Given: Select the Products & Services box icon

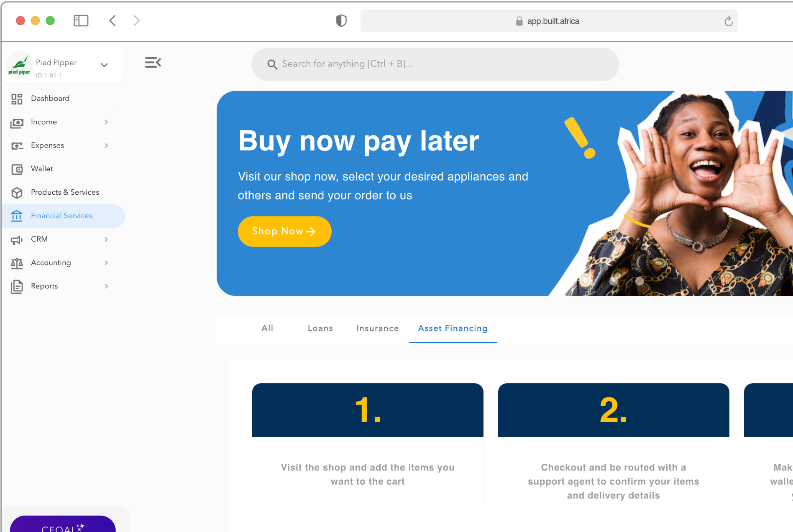Looking at the screenshot, I should pyautogui.click(x=17, y=193).
